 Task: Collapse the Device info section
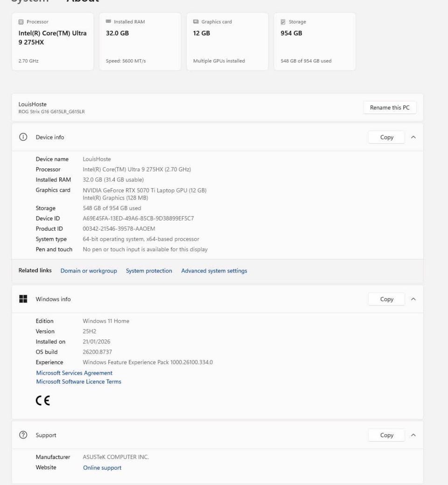[413, 137]
